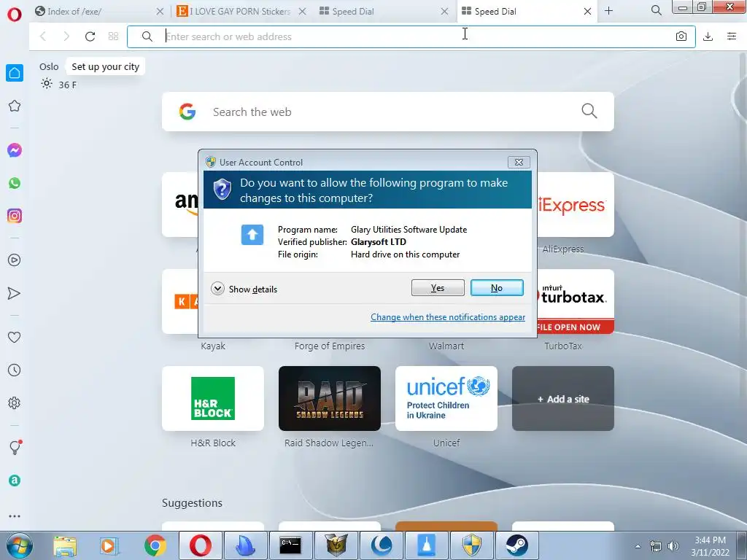Image resolution: width=747 pixels, height=560 pixels.
Task: Go to Opera sidebar Home icon
Action: click(x=15, y=73)
